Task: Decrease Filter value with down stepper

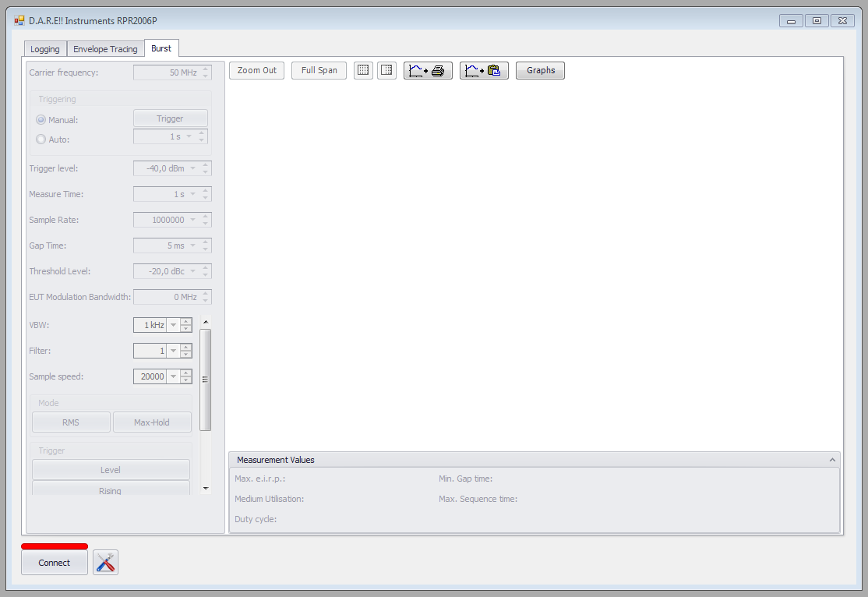Action: point(186,354)
